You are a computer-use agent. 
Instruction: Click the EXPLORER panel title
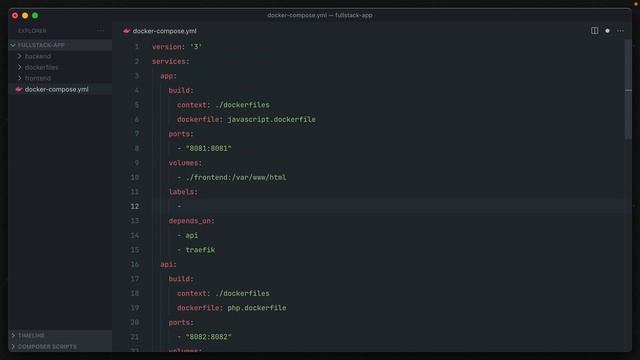pyautogui.click(x=32, y=31)
